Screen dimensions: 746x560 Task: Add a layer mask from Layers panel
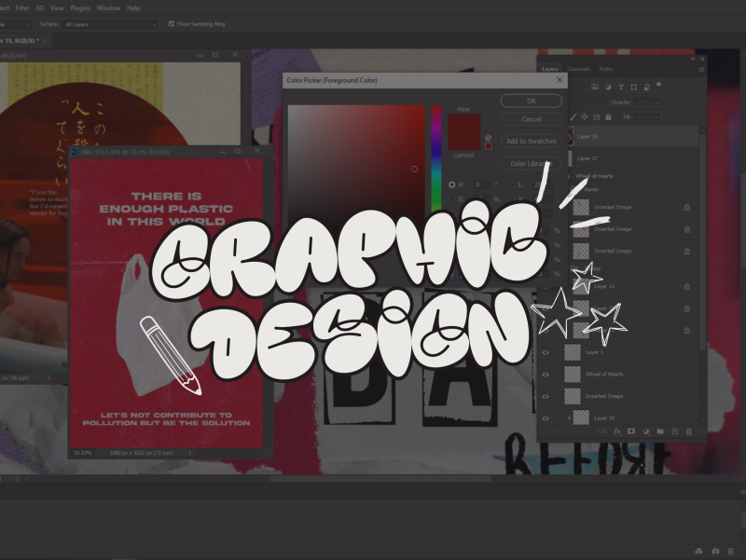coord(631,431)
